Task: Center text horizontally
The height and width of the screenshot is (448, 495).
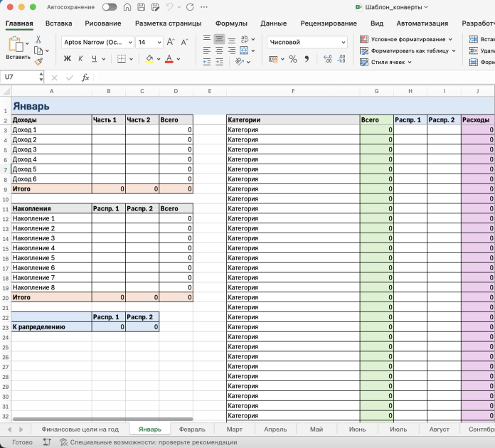Action: [219, 50]
